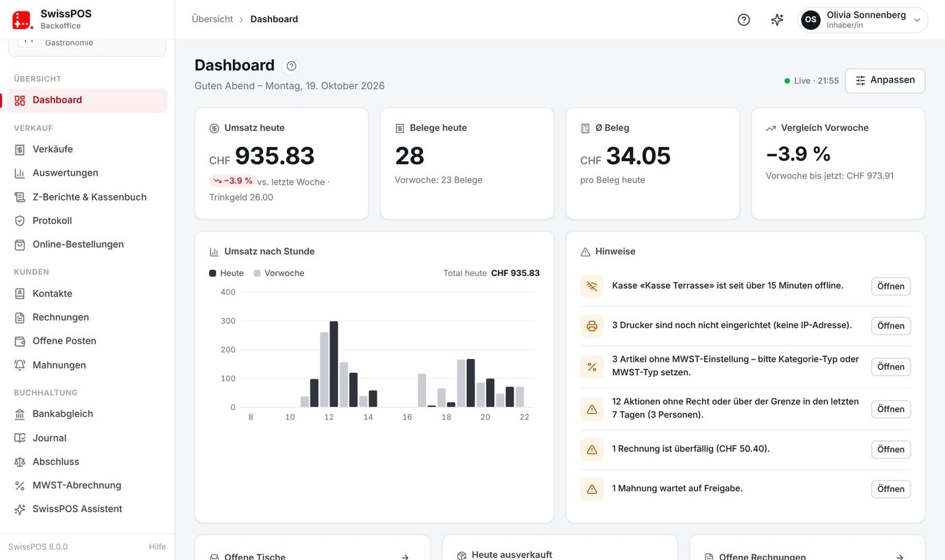Open Online-Bestellungen in the sidebar

click(x=87, y=245)
